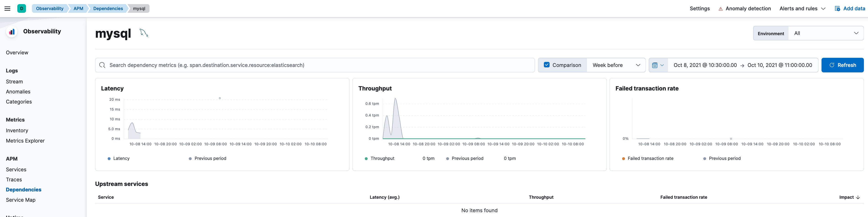Click the MySQL dolphin icon beside title
868x217 pixels.
click(144, 33)
